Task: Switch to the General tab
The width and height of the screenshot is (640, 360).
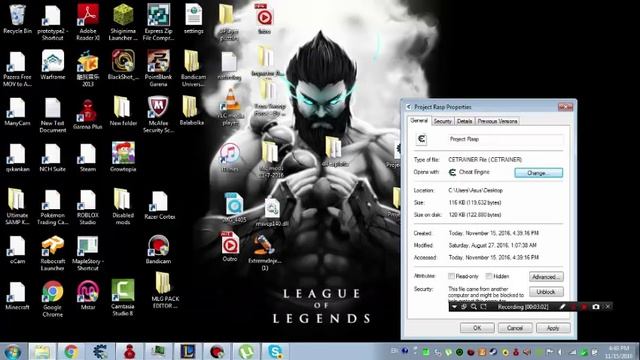Action: pyautogui.click(x=419, y=121)
